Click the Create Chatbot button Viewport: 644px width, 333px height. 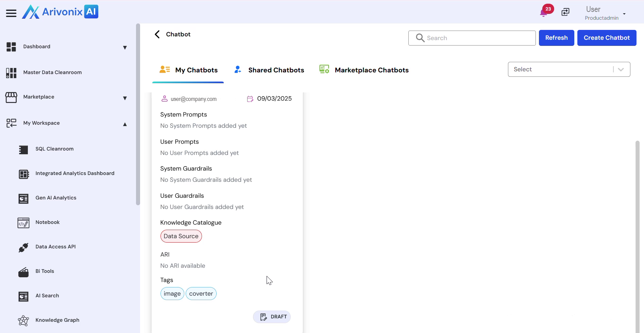(x=607, y=38)
